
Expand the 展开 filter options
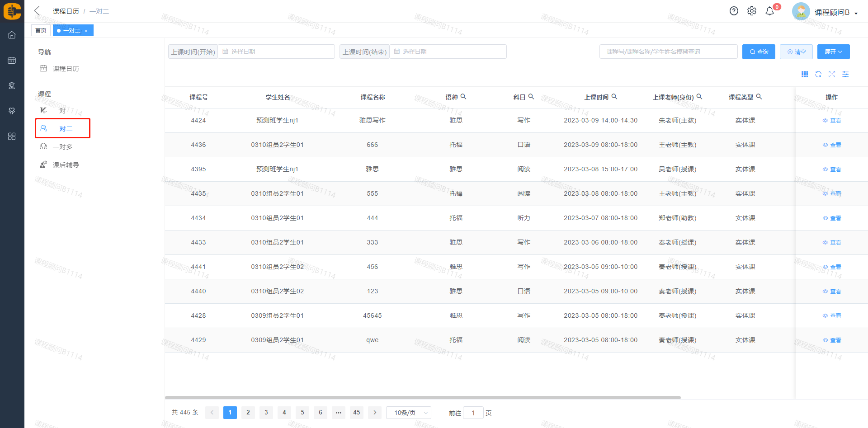(x=833, y=52)
